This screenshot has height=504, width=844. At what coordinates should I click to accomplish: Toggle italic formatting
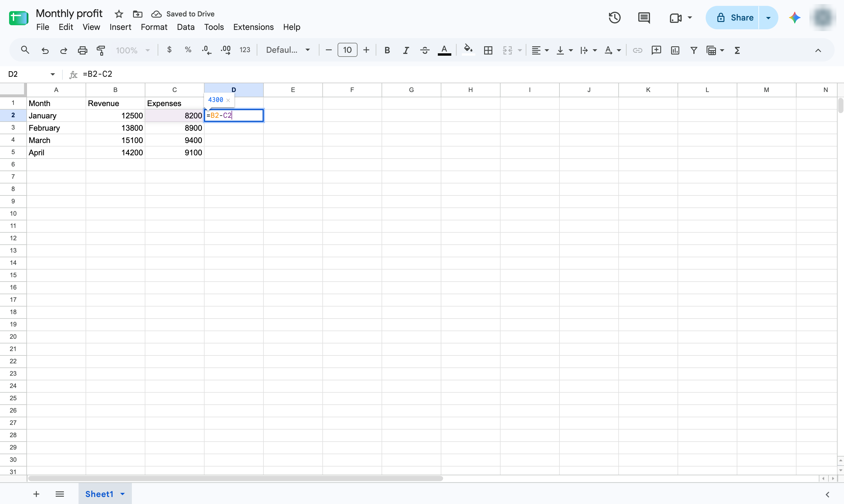406,50
